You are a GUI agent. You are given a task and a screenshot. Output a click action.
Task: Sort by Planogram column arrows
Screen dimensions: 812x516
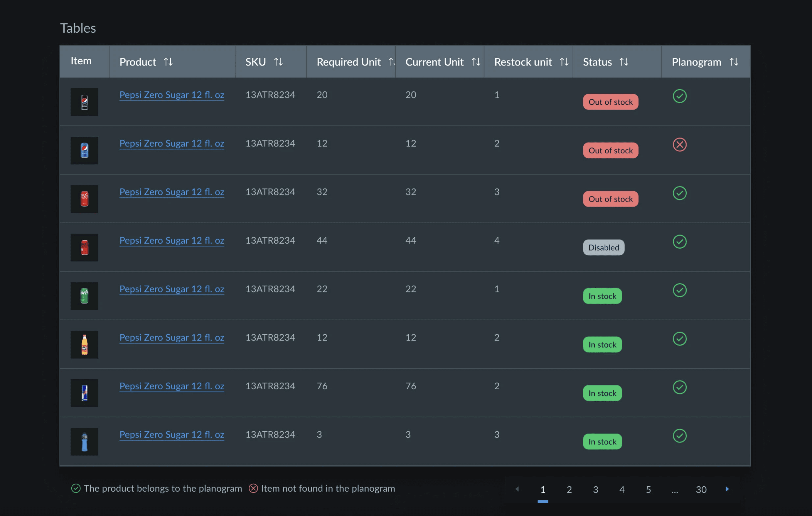pos(734,62)
